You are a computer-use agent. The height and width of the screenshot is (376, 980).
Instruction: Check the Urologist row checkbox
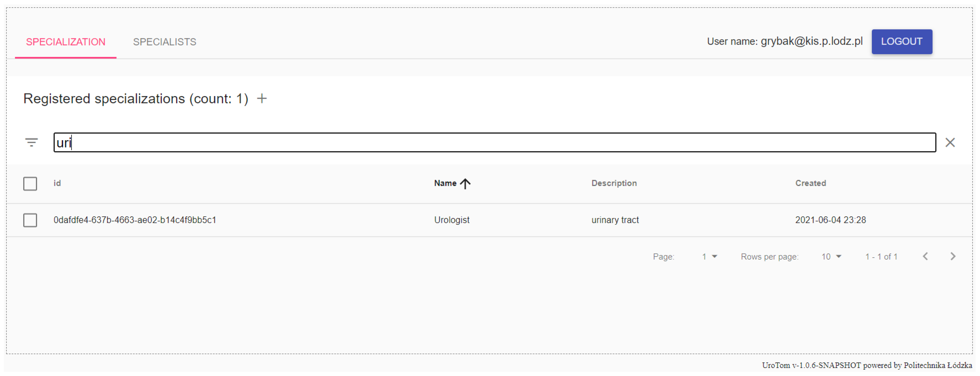tap(30, 220)
